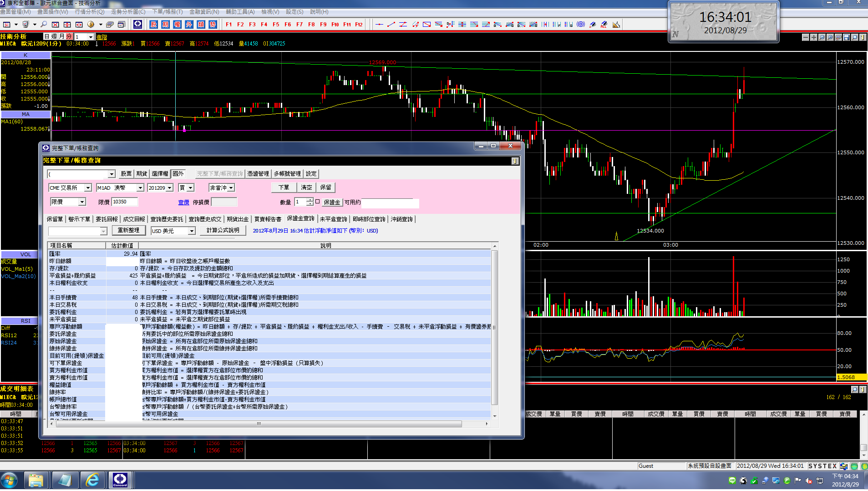The image size is (868, 491).
Task: Open the 限價 order type dropdown
Action: [x=82, y=202]
